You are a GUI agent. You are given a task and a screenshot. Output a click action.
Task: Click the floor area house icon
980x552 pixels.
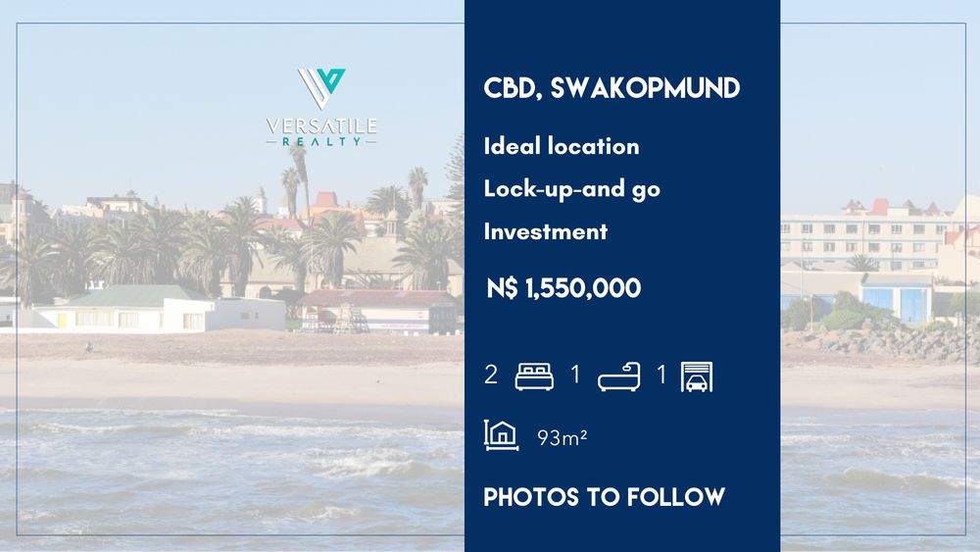point(501,435)
